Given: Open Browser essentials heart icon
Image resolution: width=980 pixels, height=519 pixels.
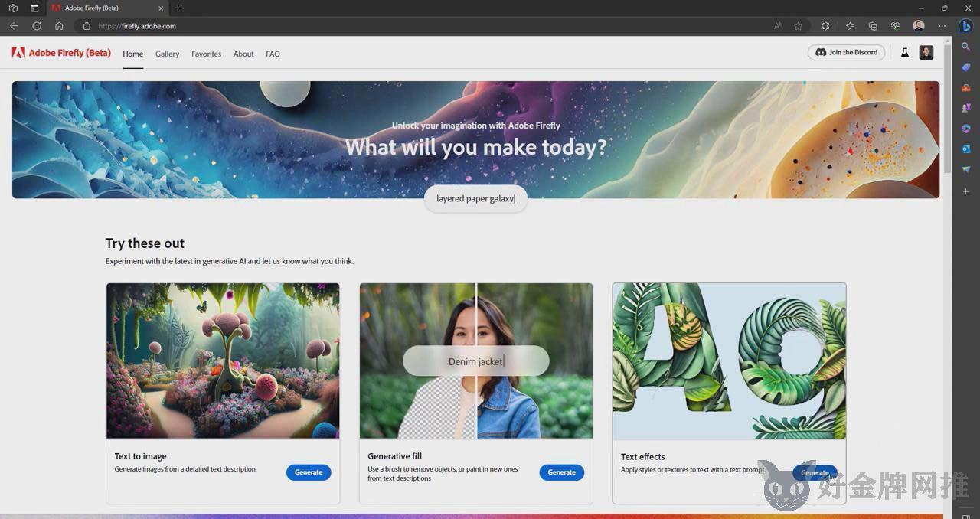Looking at the screenshot, I should (895, 26).
